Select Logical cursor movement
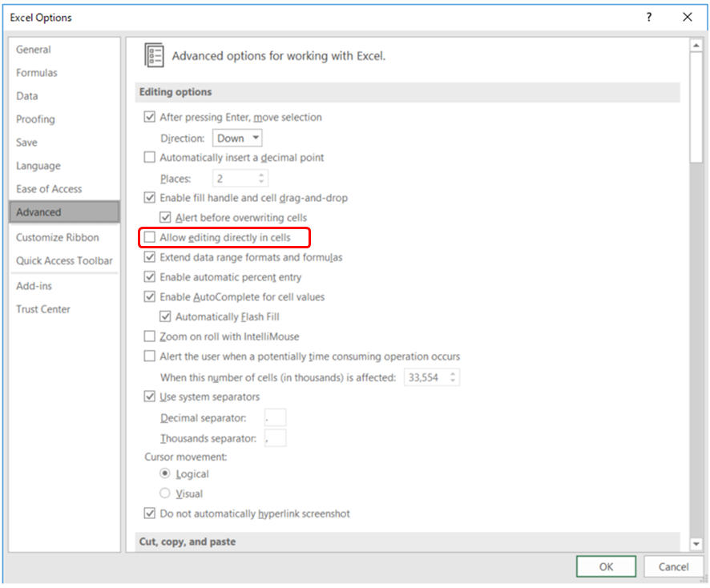Image resolution: width=710 pixels, height=588 pixels. point(165,473)
